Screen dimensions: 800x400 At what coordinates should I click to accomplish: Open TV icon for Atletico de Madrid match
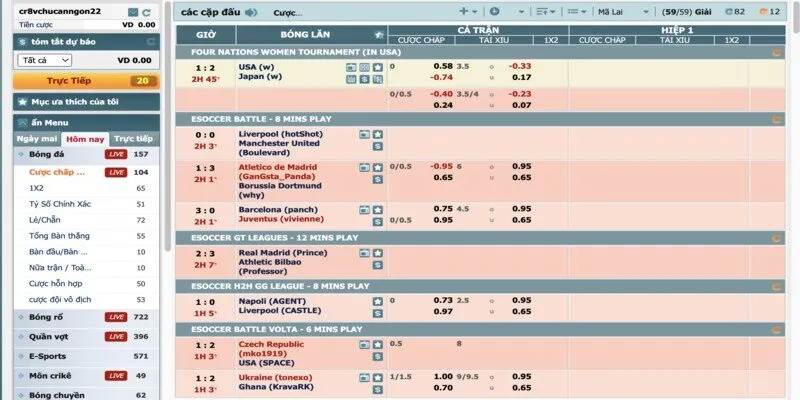pos(364,167)
